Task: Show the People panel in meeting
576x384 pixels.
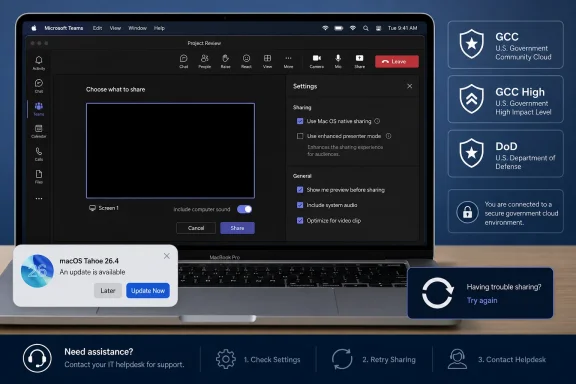Action: [205, 61]
